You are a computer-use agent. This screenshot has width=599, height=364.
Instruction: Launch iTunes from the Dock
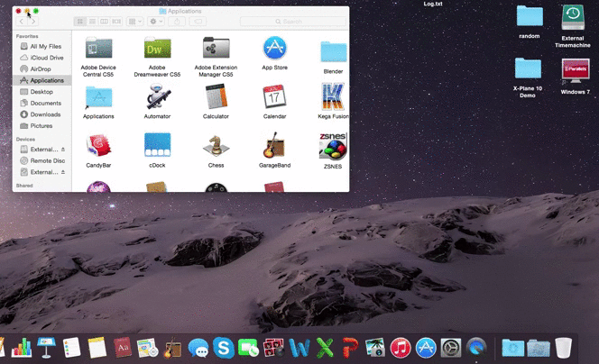click(x=400, y=348)
